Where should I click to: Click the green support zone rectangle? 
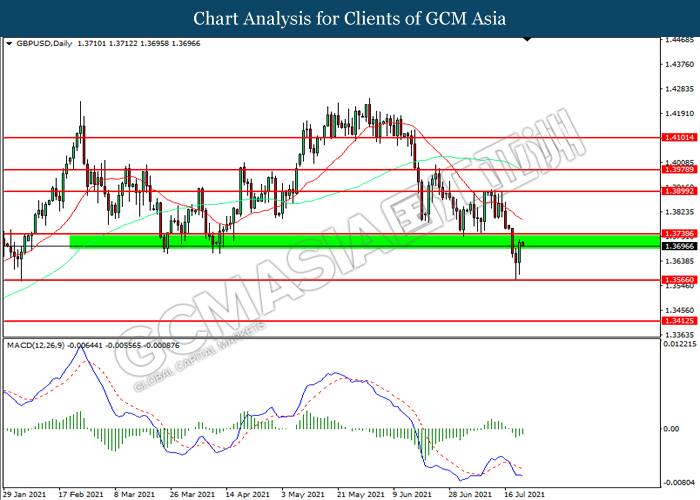pyautogui.click(x=365, y=242)
